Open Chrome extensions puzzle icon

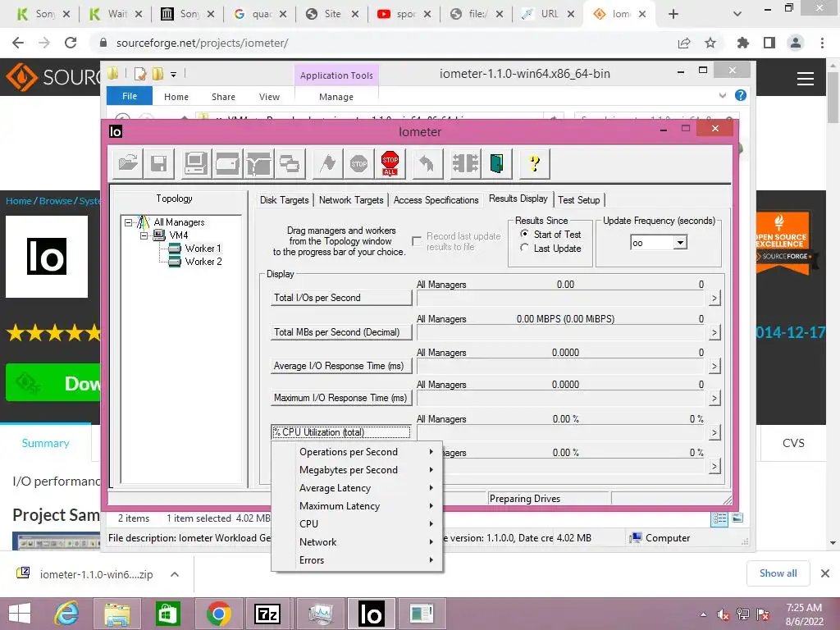pos(742,43)
